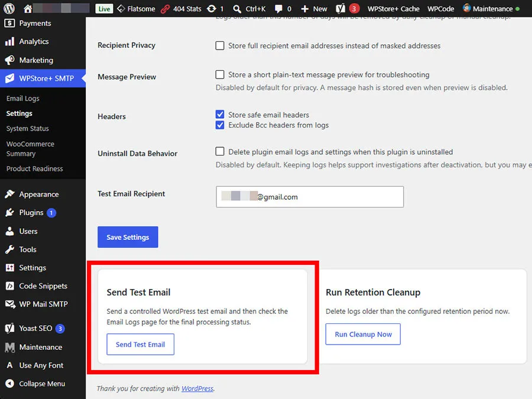Click the Payments sidebar icon

[9, 23]
